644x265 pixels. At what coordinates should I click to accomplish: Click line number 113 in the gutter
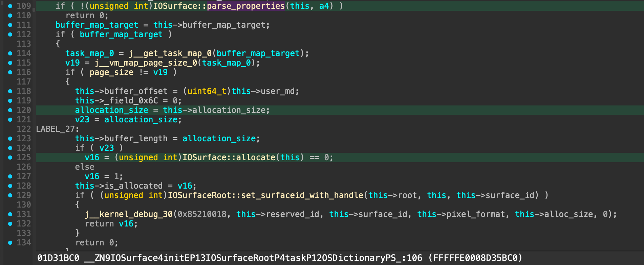(24, 44)
